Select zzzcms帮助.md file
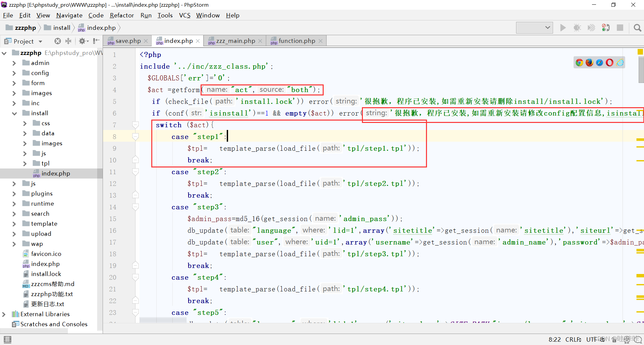This screenshot has height=345, width=644. click(49, 284)
